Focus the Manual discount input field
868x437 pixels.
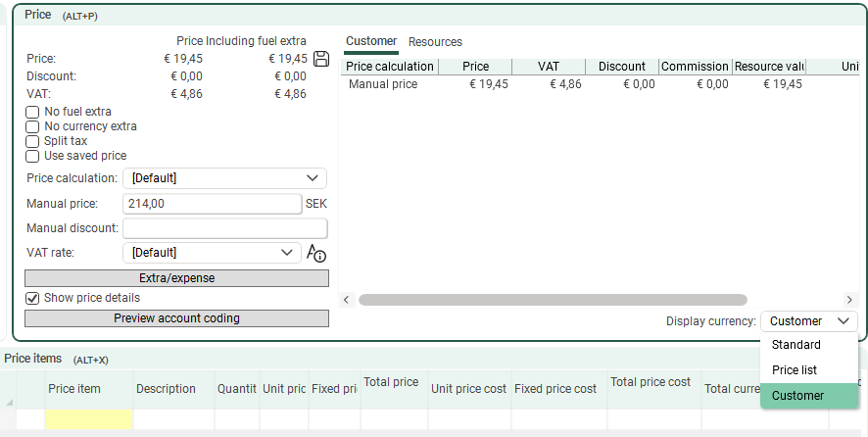click(224, 228)
